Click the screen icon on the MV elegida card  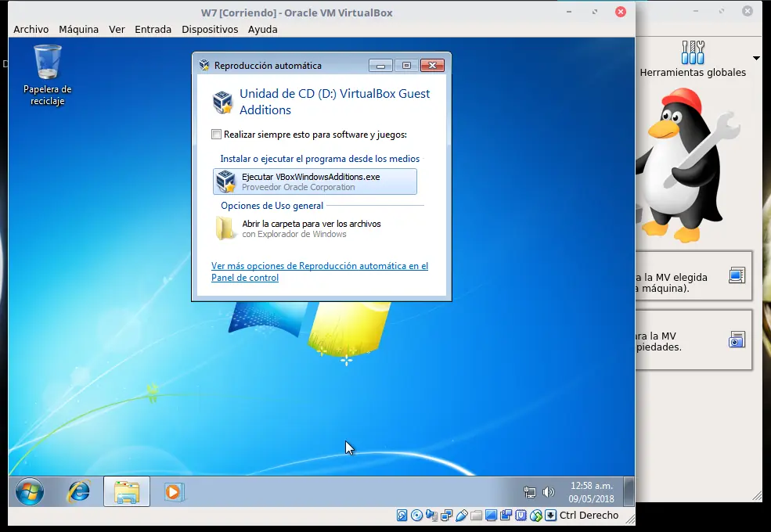(737, 275)
